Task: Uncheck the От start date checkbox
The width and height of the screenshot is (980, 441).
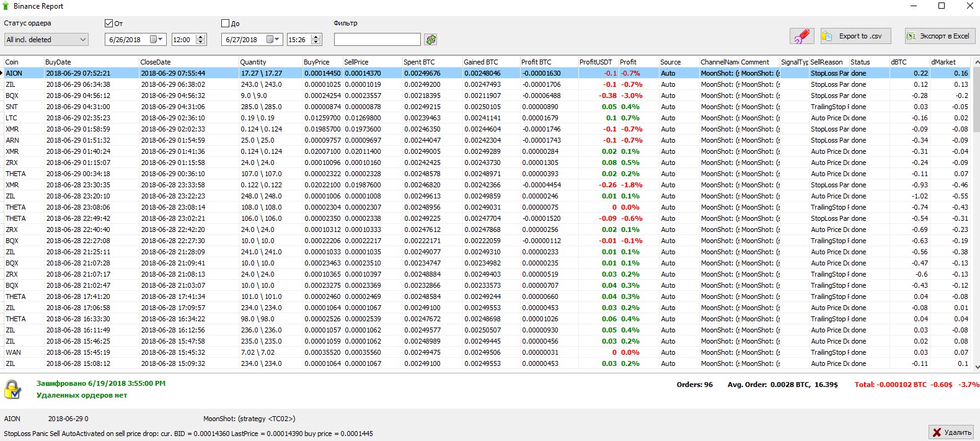Action: (109, 24)
